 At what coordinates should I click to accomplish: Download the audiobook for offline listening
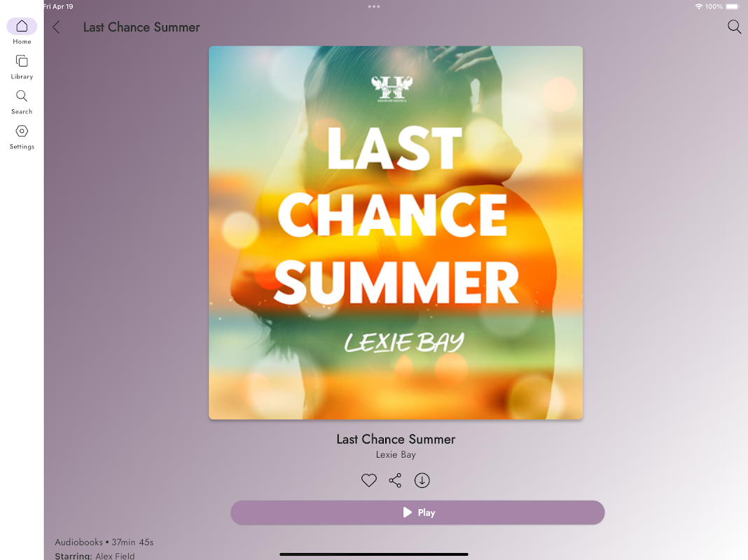[422, 480]
